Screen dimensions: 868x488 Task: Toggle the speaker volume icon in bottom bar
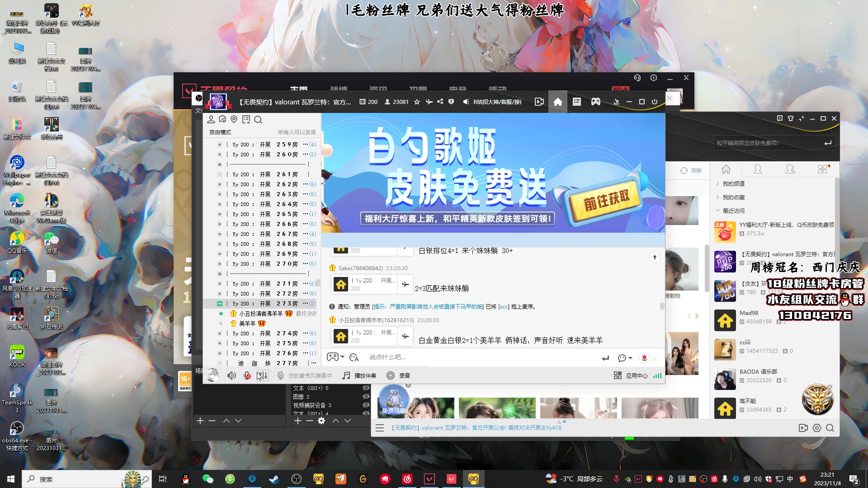point(231,375)
